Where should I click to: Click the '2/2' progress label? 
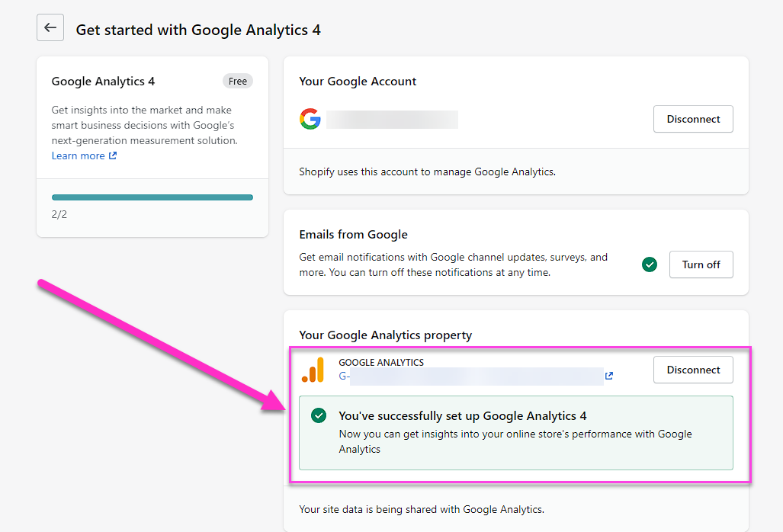59,215
